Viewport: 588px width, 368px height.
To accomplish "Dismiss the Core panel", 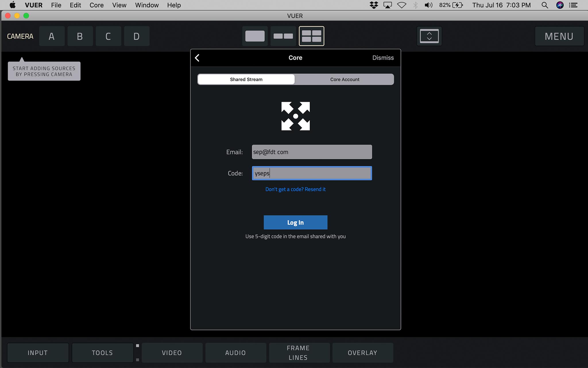I will point(383,58).
